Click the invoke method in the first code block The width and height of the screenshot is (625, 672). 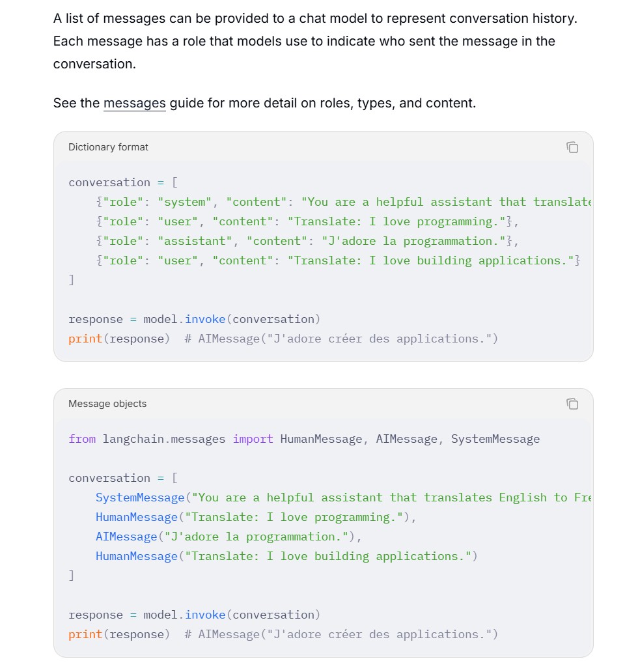pos(205,319)
